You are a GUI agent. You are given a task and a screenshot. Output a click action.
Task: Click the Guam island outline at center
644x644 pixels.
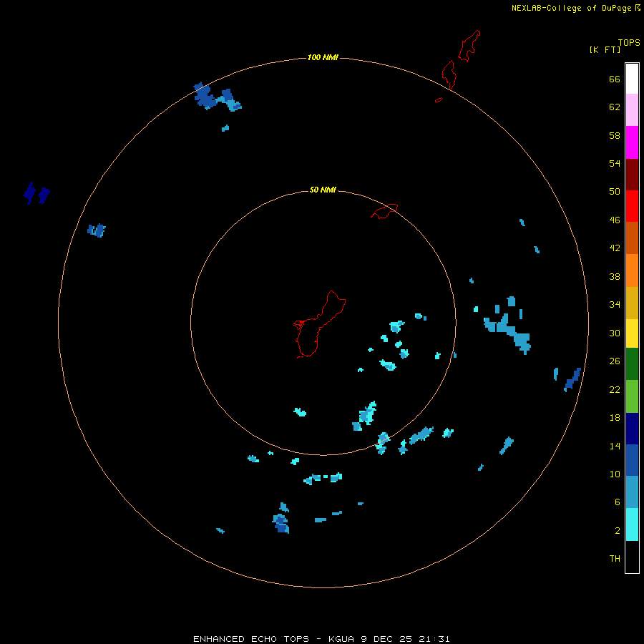(320, 324)
